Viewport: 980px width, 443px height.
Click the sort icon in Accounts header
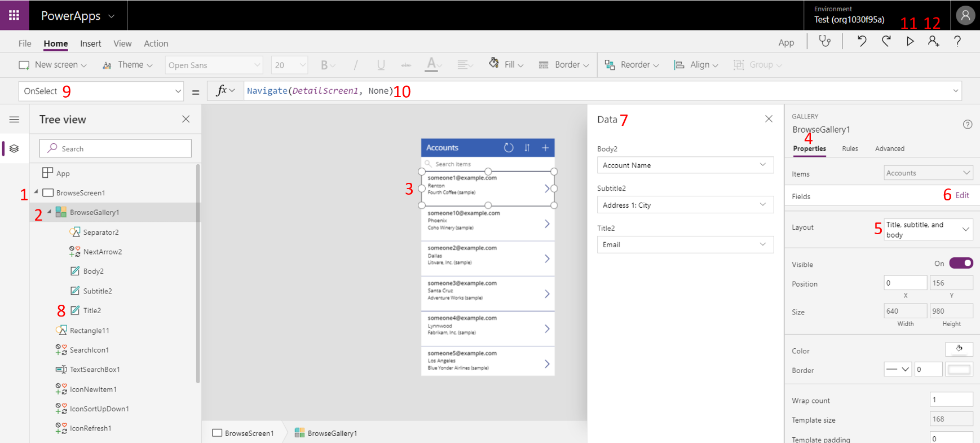point(527,148)
